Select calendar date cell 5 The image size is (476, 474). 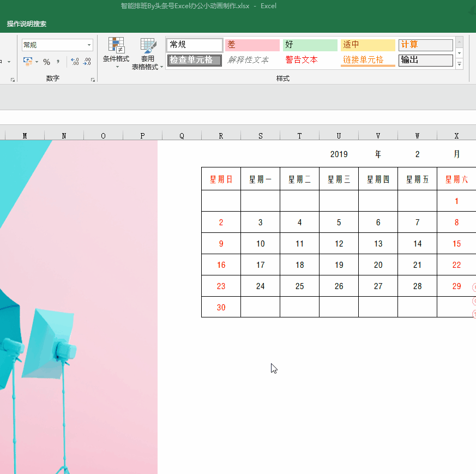point(339,223)
